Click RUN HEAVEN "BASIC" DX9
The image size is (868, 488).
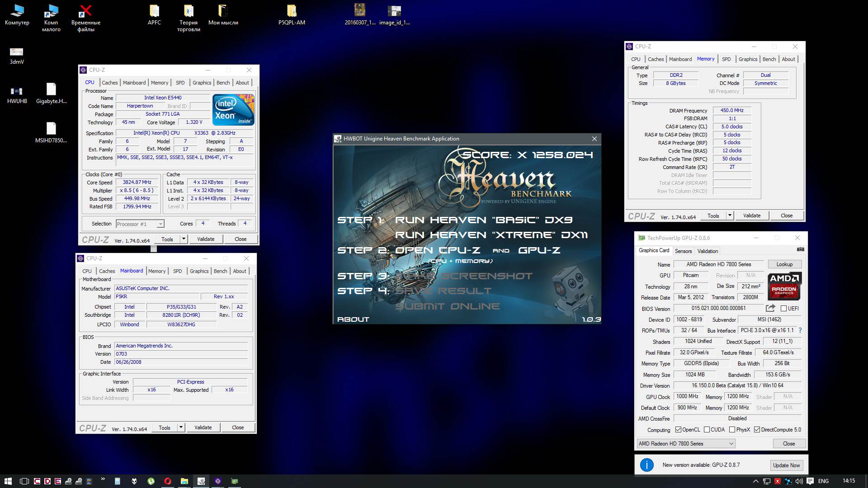coord(484,220)
